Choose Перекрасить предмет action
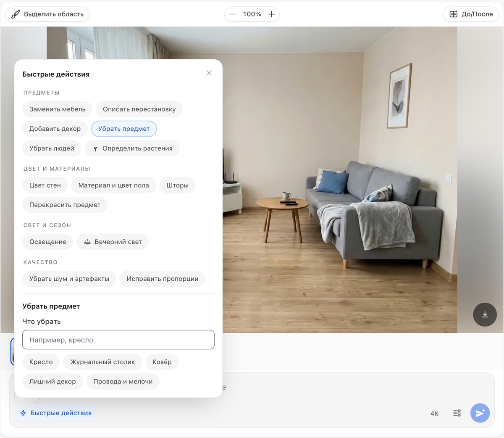504x438 pixels. click(x=65, y=205)
